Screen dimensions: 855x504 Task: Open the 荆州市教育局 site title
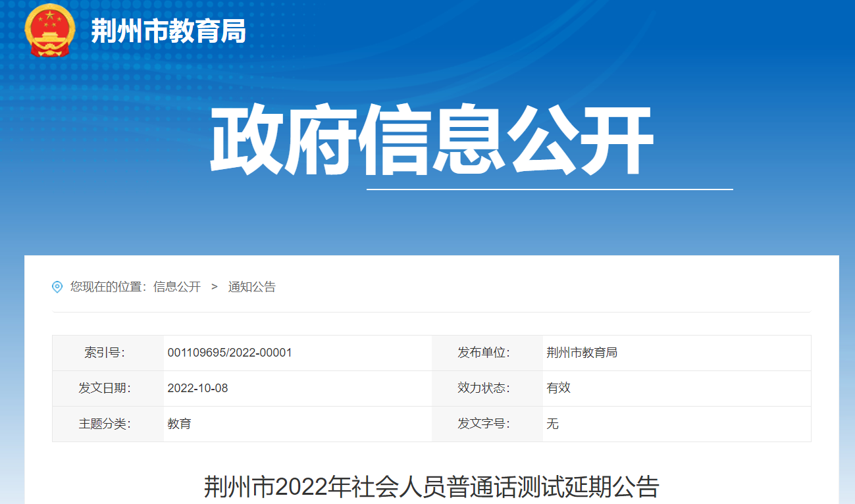click(x=168, y=31)
